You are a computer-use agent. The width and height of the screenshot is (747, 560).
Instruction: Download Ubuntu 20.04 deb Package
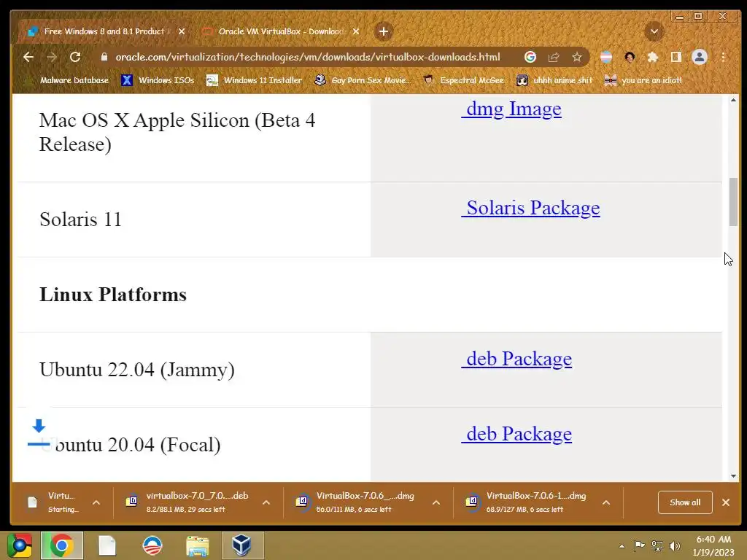516,435
